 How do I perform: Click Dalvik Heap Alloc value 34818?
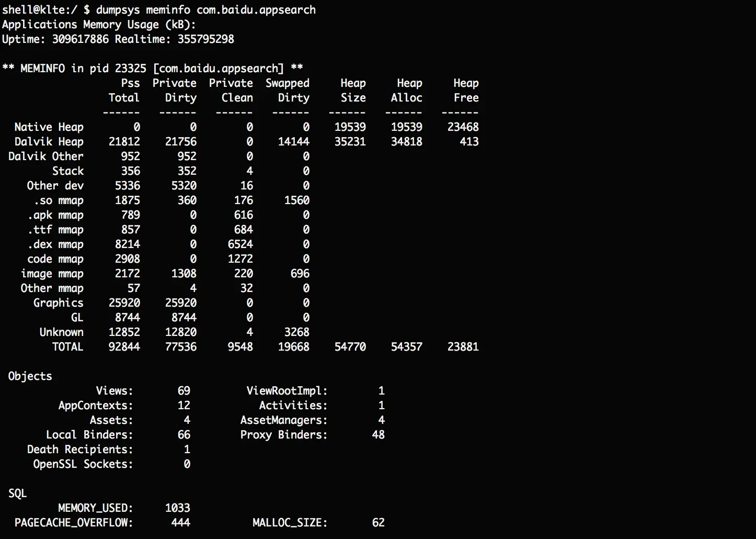407,142
